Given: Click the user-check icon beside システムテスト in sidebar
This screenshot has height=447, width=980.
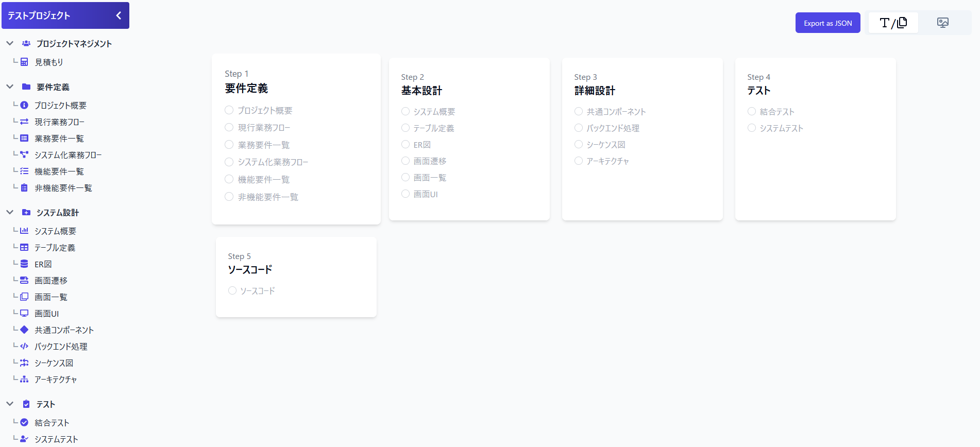Looking at the screenshot, I should [24, 439].
